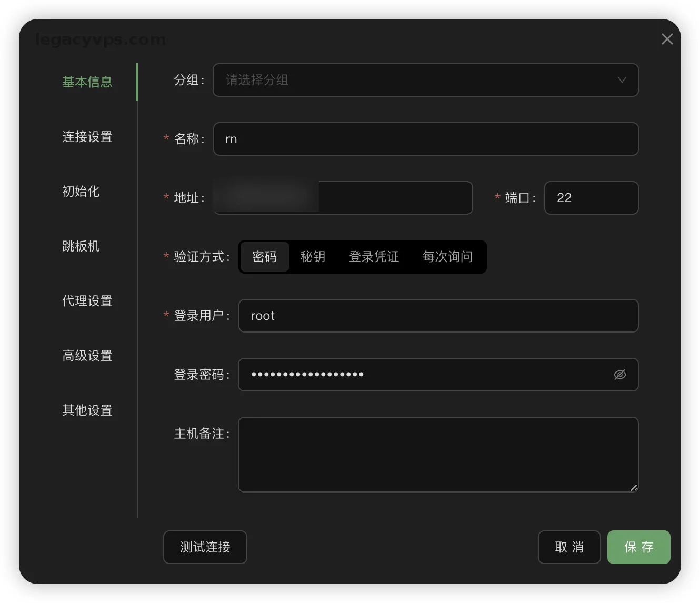The image size is (700, 603).
Task: Open 跳板机 settings tab
Action: 81,246
